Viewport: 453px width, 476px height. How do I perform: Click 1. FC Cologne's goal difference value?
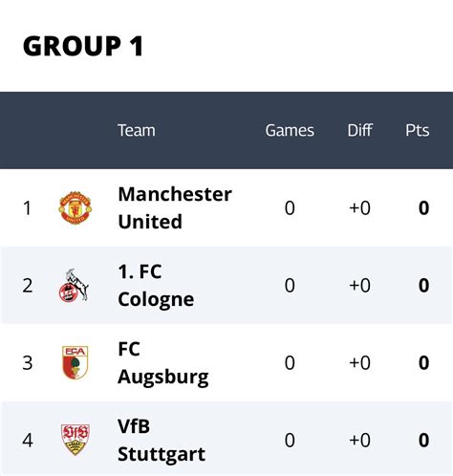[x=360, y=286]
